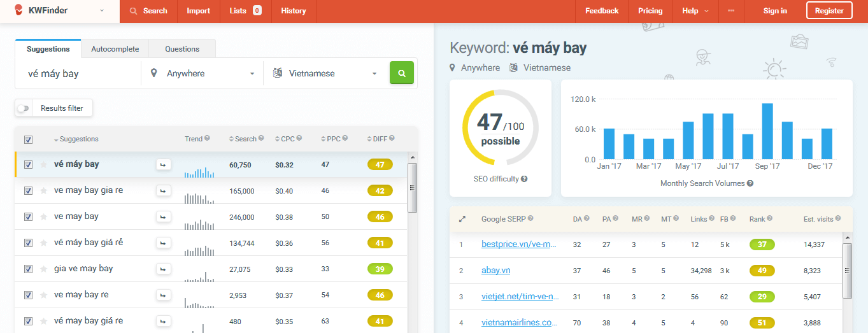Click the green search magnifier button

click(x=402, y=73)
